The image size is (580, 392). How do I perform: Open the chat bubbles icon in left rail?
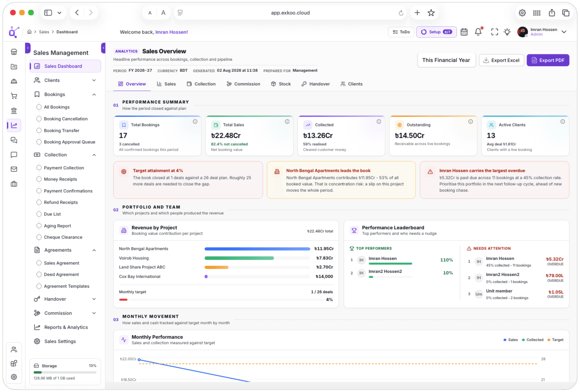click(14, 140)
